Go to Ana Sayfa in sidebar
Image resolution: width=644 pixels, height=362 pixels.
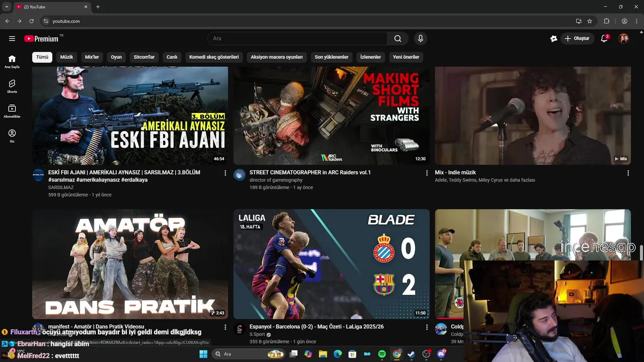pos(12,62)
